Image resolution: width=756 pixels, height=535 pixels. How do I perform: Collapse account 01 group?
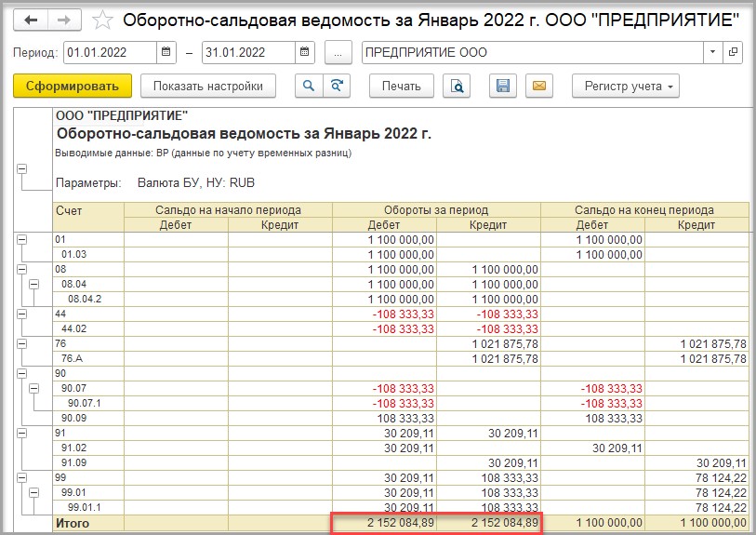[21, 240]
